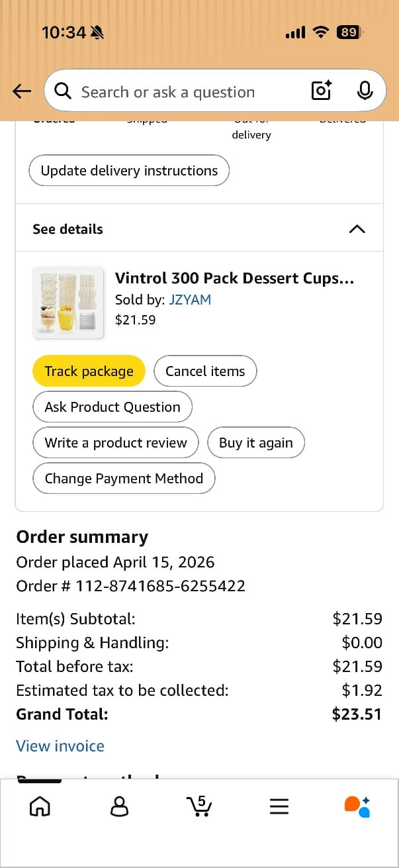This screenshot has height=868, width=399.
Task: Tap the microphone voice search icon
Action: (365, 91)
